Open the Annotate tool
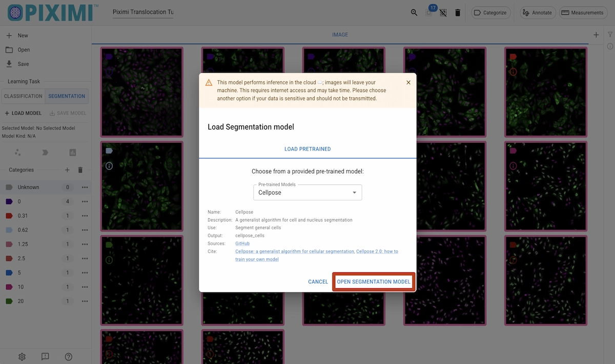The height and width of the screenshot is (364, 615). point(537,13)
